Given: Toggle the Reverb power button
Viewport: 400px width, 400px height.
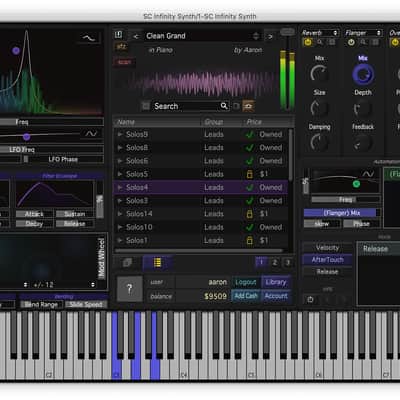Looking at the screenshot, I should [308, 42].
